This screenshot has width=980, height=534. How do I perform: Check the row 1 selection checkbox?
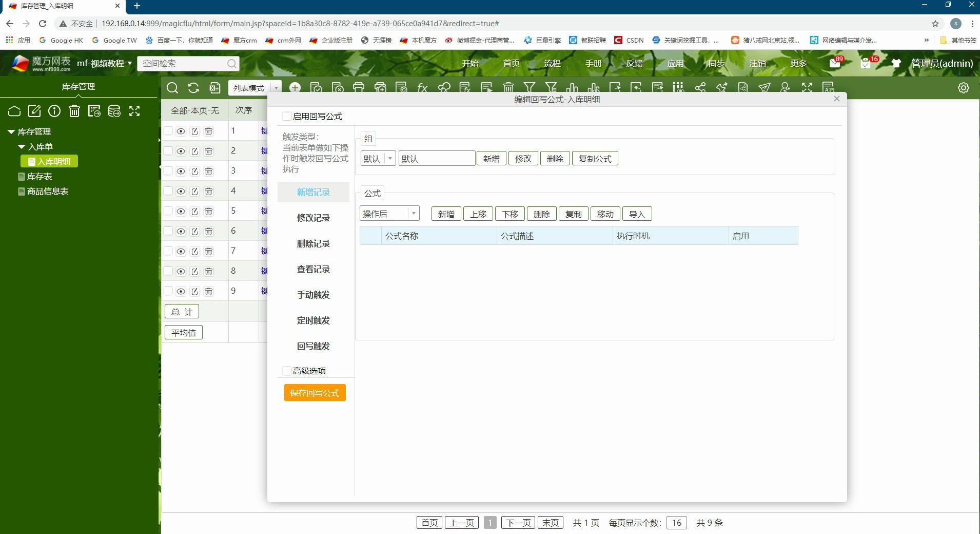pos(168,131)
